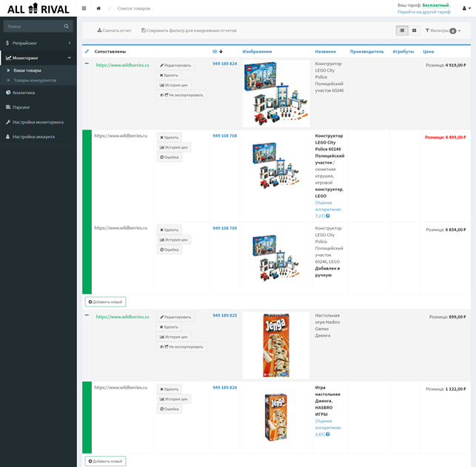476x467 pixels.
Task: Click Удалить for competitor 949 108 708
Action: pos(169,138)
